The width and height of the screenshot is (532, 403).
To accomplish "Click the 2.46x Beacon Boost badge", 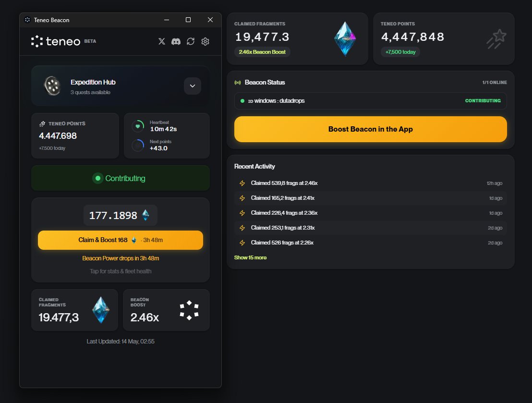I will 262,52.
